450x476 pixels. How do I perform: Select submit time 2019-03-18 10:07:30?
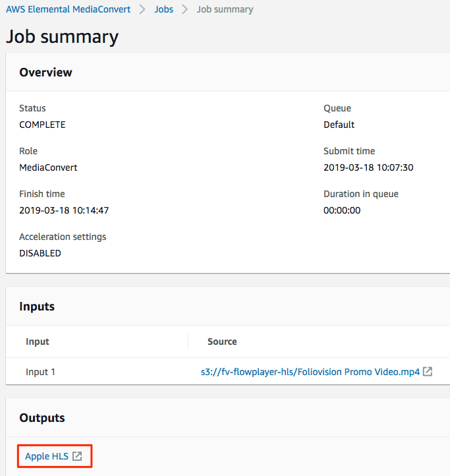368,167
